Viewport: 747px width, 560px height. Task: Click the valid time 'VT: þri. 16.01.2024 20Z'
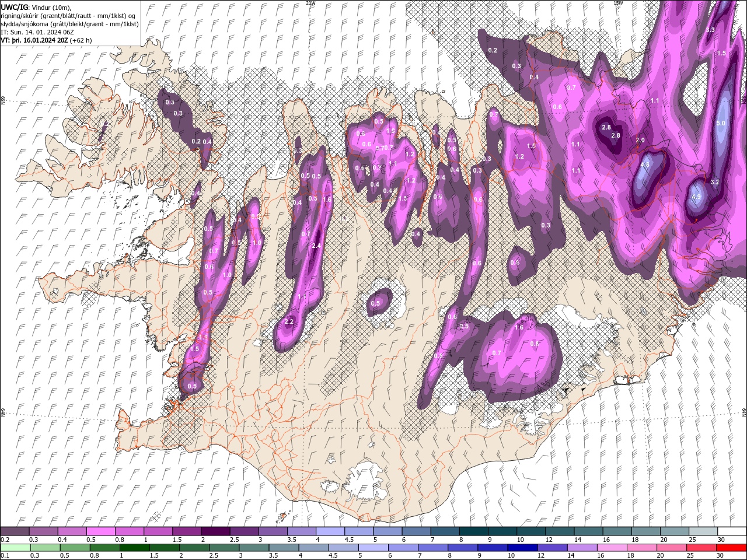point(34,40)
